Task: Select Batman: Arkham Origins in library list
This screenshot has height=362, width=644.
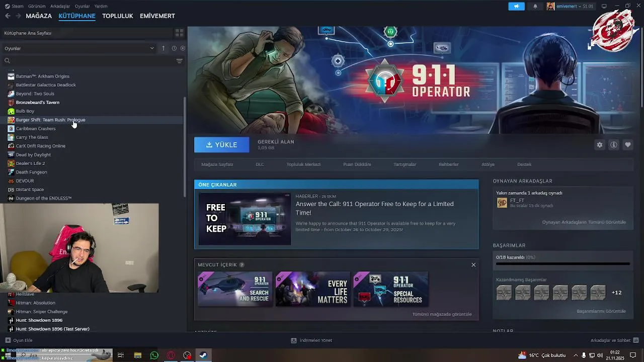Action: [43, 76]
